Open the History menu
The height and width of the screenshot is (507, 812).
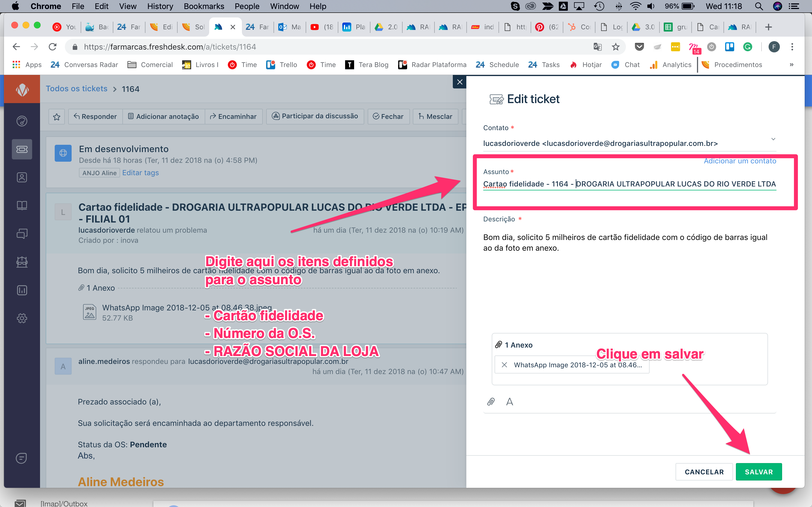160,6
